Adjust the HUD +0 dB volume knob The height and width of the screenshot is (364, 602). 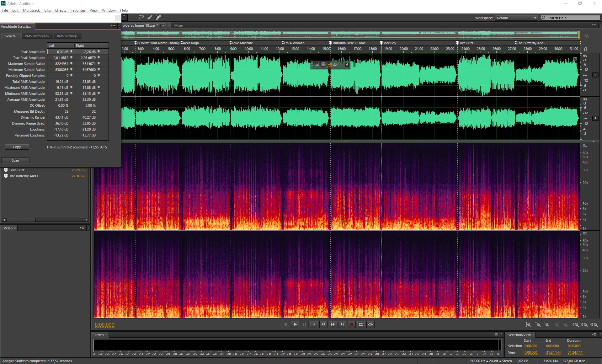323,64
